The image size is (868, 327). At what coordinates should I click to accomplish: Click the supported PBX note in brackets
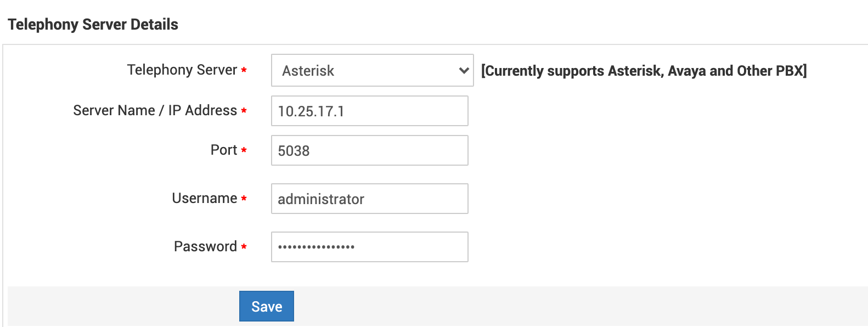pos(644,71)
